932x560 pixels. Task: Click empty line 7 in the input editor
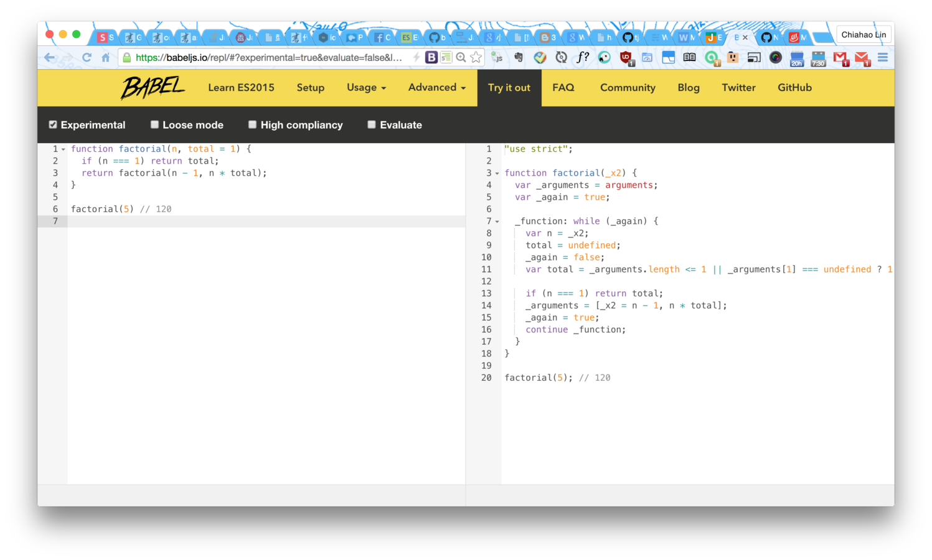[266, 222]
